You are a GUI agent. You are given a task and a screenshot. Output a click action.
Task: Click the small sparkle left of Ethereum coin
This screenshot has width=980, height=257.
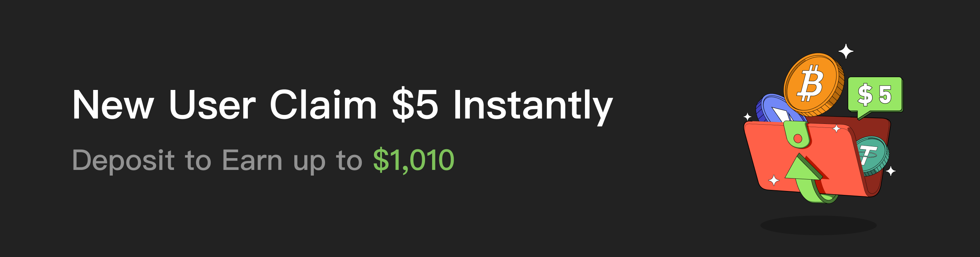point(747,117)
